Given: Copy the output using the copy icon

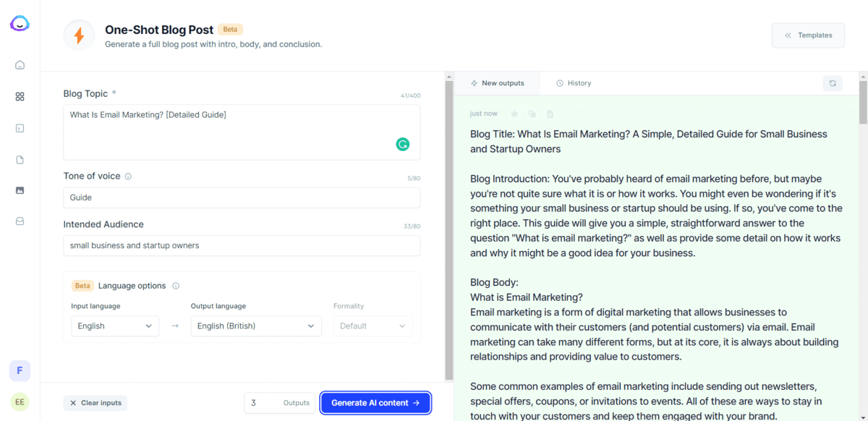Looking at the screenshot, I should pyautogui.click(x=532, y=114).
